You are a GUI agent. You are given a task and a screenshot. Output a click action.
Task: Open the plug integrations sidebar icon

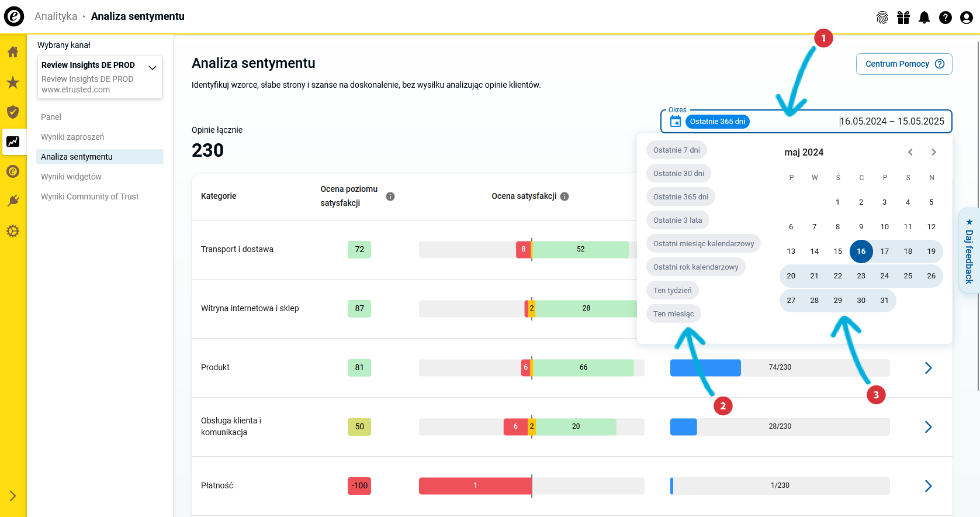point(13,201)
